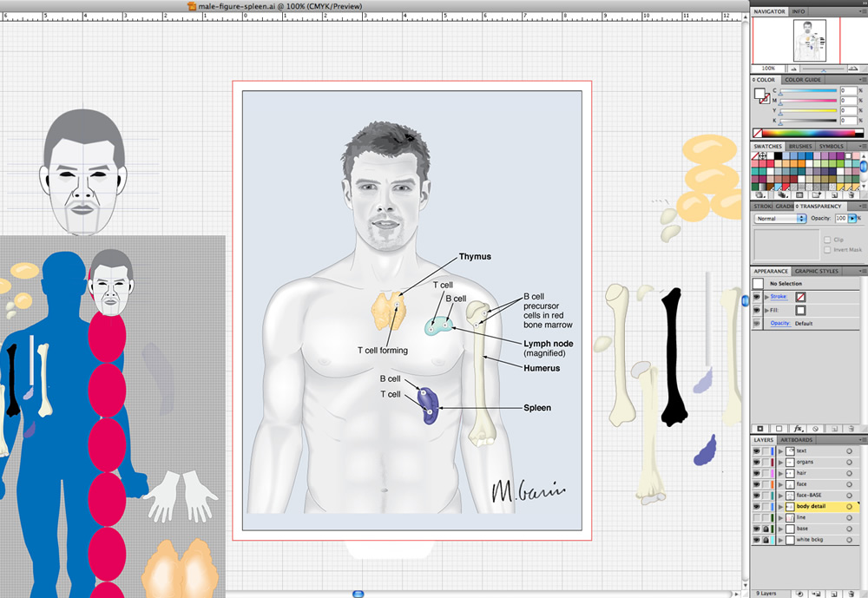The image size is (868, 598).
Task: Click the Appearance panel trash icon
Action: point(852,429)
